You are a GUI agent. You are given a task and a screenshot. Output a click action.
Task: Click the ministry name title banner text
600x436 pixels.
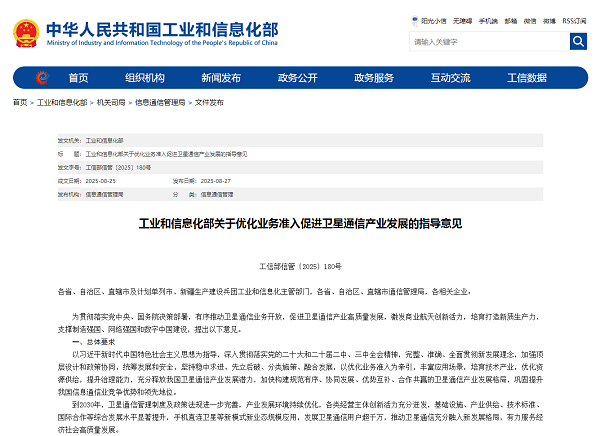[162, 29]
